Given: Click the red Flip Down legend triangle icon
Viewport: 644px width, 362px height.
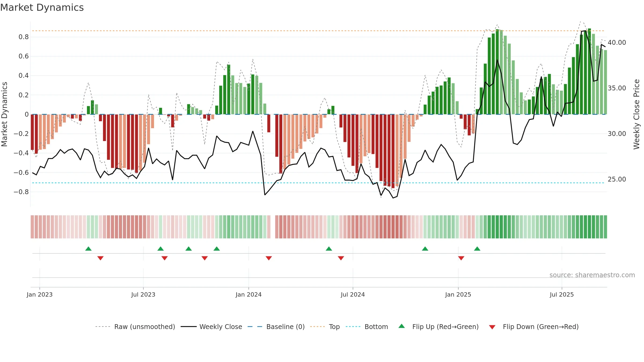Looking at the screenshot, I should pyautogui.click(x=492, y=327).
